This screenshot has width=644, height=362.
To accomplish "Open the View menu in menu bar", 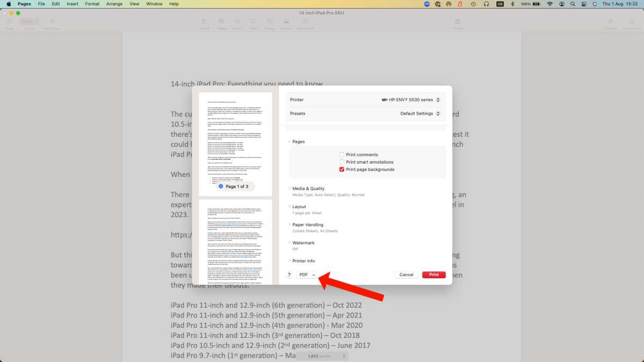I will (x=134, y=4).
